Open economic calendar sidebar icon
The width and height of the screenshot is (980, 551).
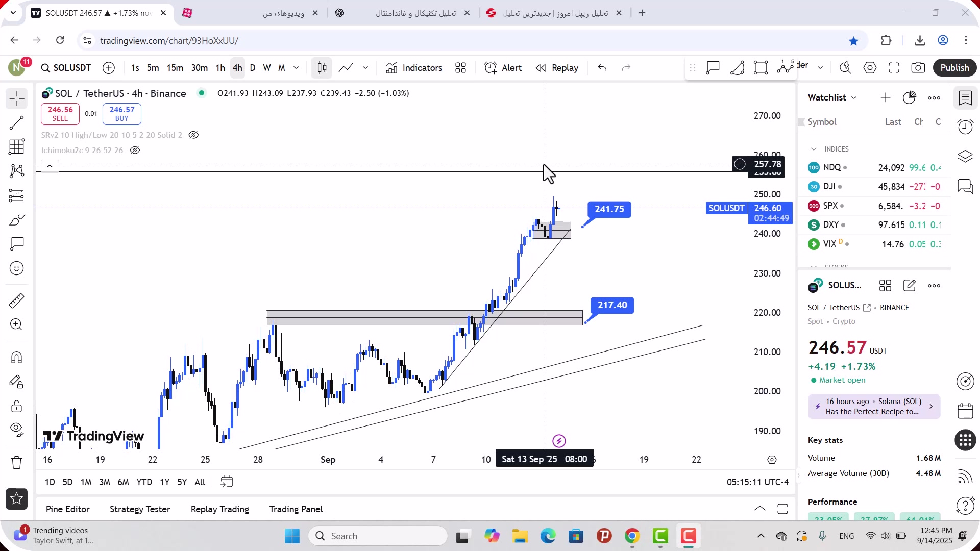(965, 411)
